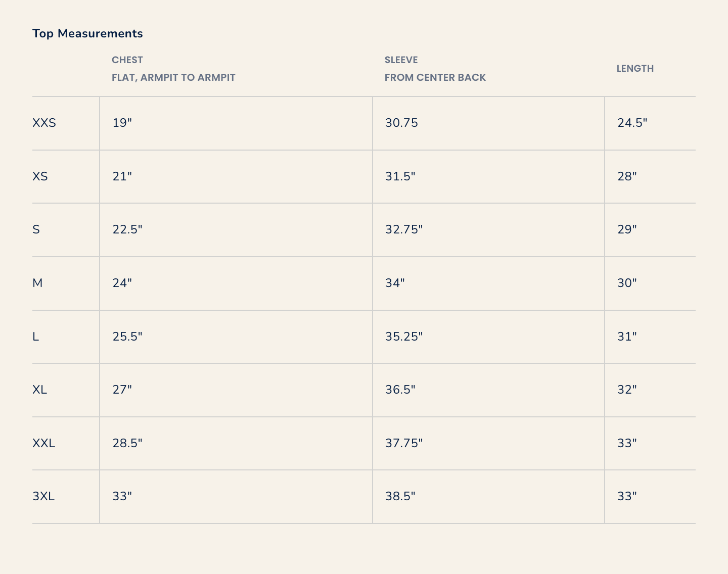Click the 35.25" sleeve measurement cell
The image size is (728, 574).
(x=403, y=337)
